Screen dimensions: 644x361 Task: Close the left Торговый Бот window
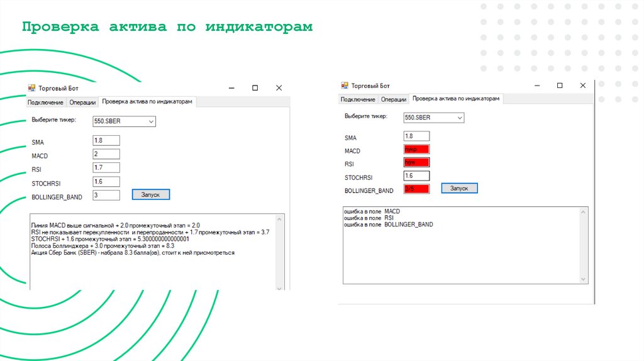[x=279, y=88]
